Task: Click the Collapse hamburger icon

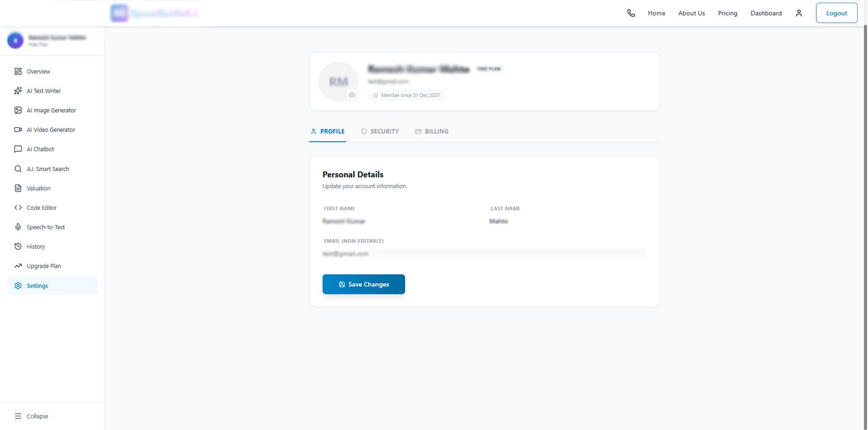Action: click(18, 416)
